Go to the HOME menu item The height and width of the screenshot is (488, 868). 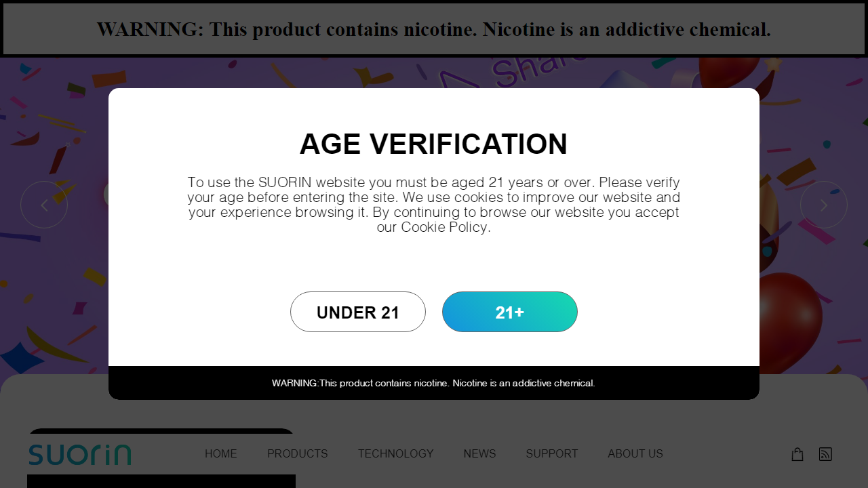[221, 454]
